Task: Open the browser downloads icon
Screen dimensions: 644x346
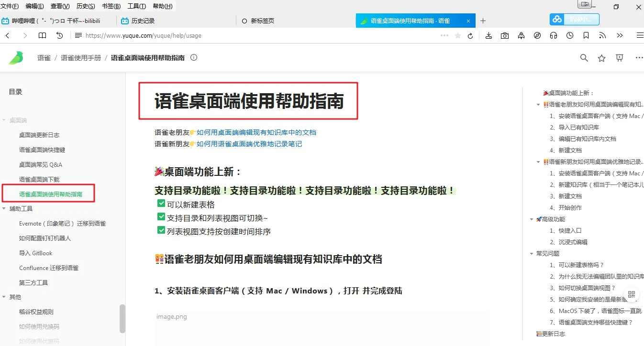Action: tap(489, 35)
